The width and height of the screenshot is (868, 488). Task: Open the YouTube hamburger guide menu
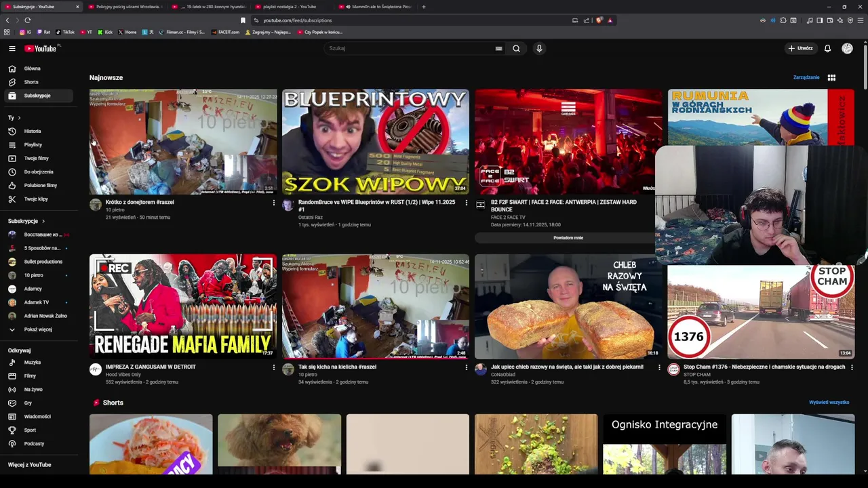(x=12, y=48)
